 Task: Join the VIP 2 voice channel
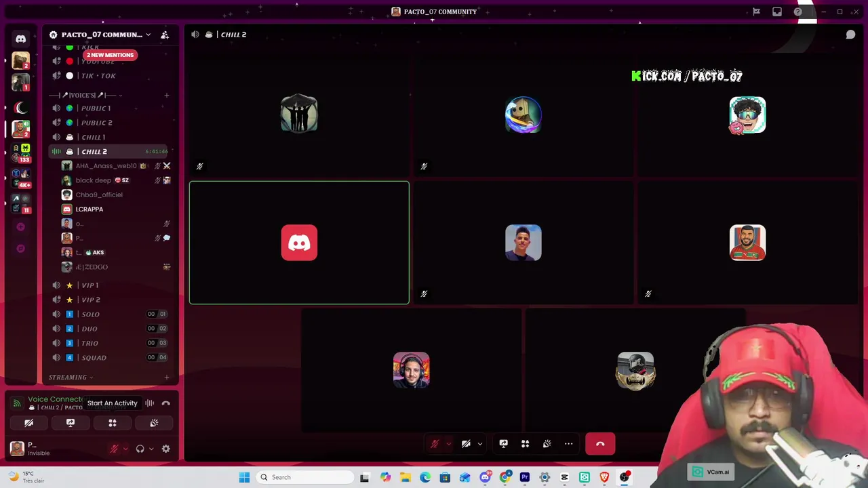click(110, 300)
